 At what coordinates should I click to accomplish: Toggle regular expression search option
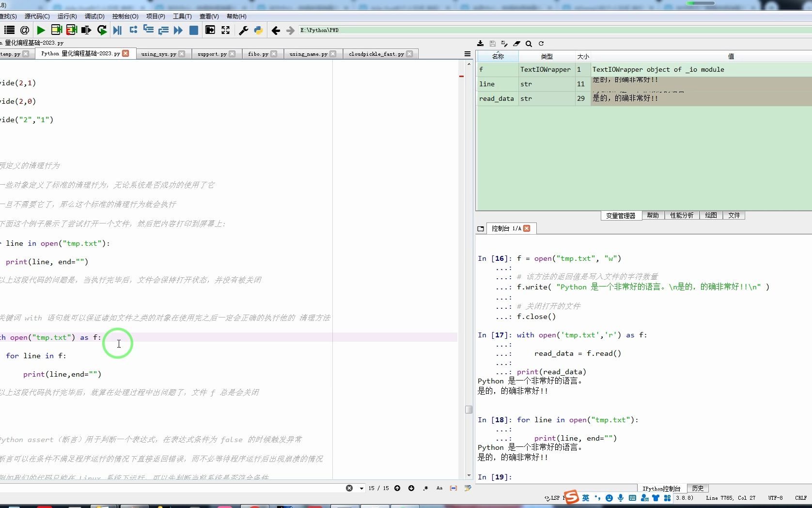(425, 488)
